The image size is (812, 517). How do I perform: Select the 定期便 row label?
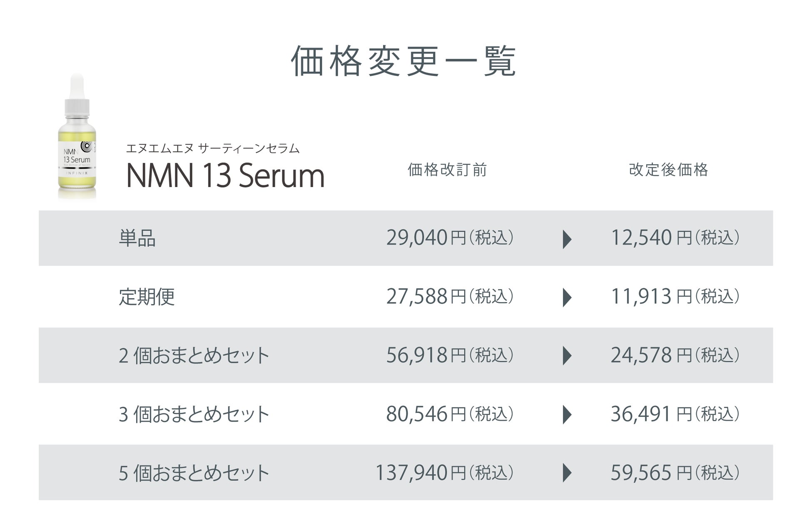click(x=147, y=297)
